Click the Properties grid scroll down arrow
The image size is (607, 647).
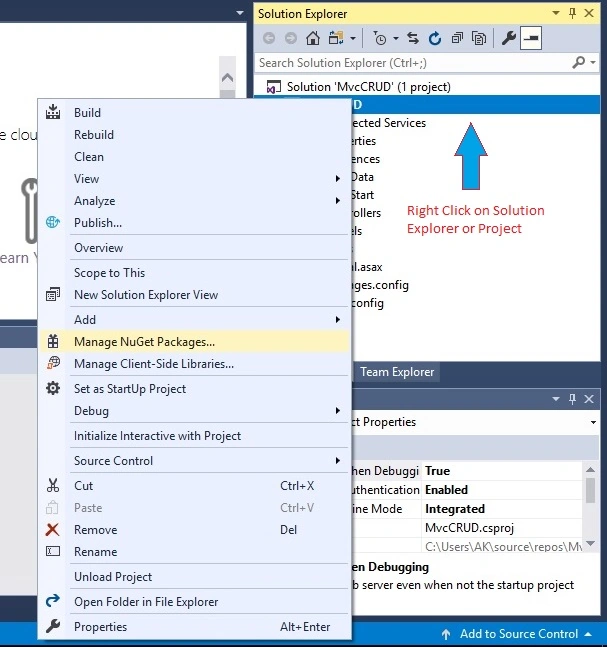point(590,543)
